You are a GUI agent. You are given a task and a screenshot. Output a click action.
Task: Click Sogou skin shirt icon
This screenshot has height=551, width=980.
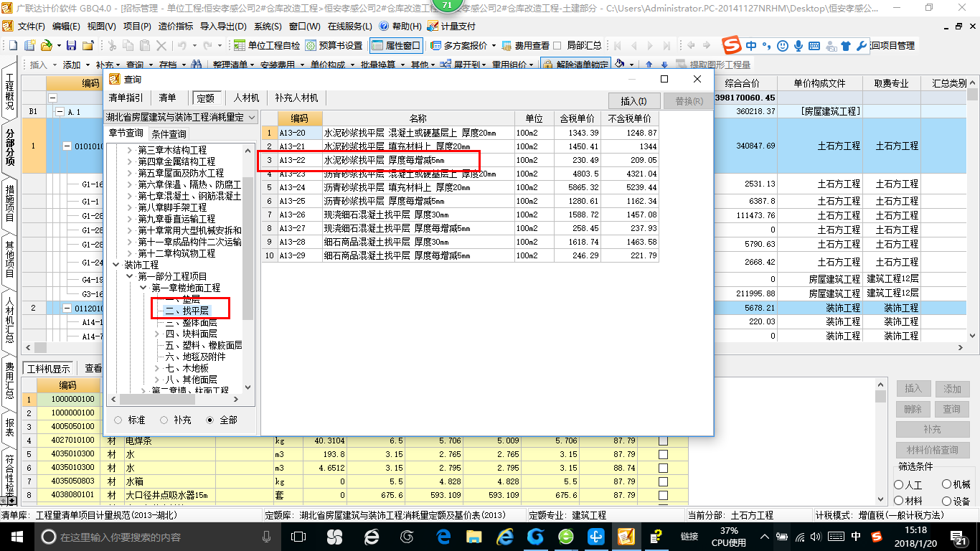pos(845,45)
